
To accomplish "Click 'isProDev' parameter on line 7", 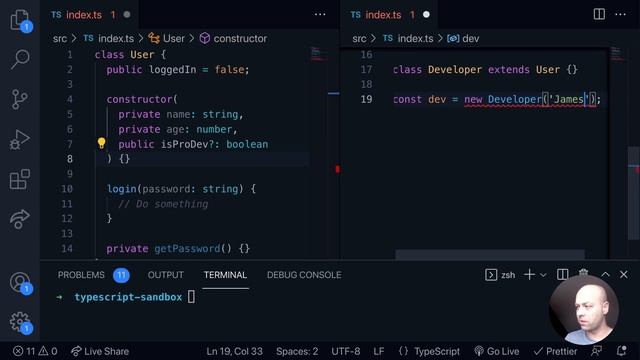I will coord(185,144).
